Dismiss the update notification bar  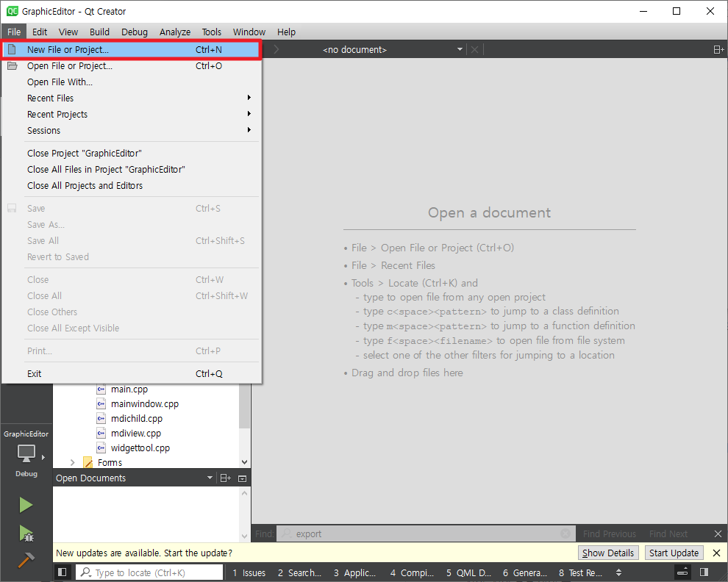tap(716, 553)
